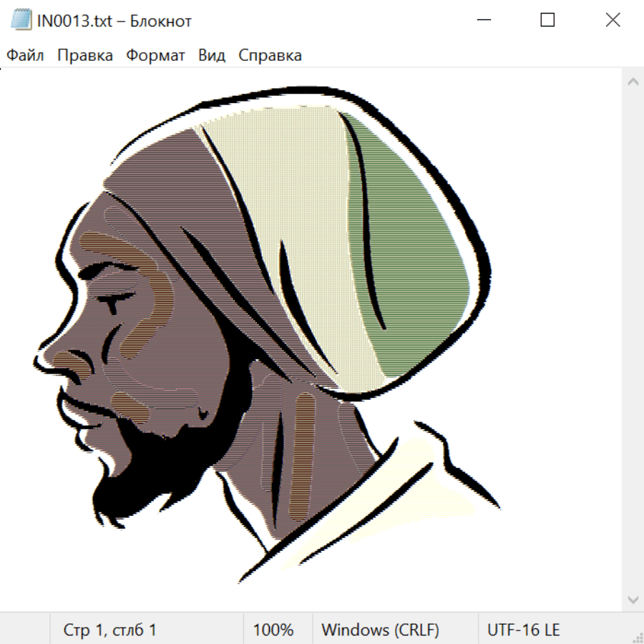
Task: Open the Вид menu
Action: (x=212, y=56)
